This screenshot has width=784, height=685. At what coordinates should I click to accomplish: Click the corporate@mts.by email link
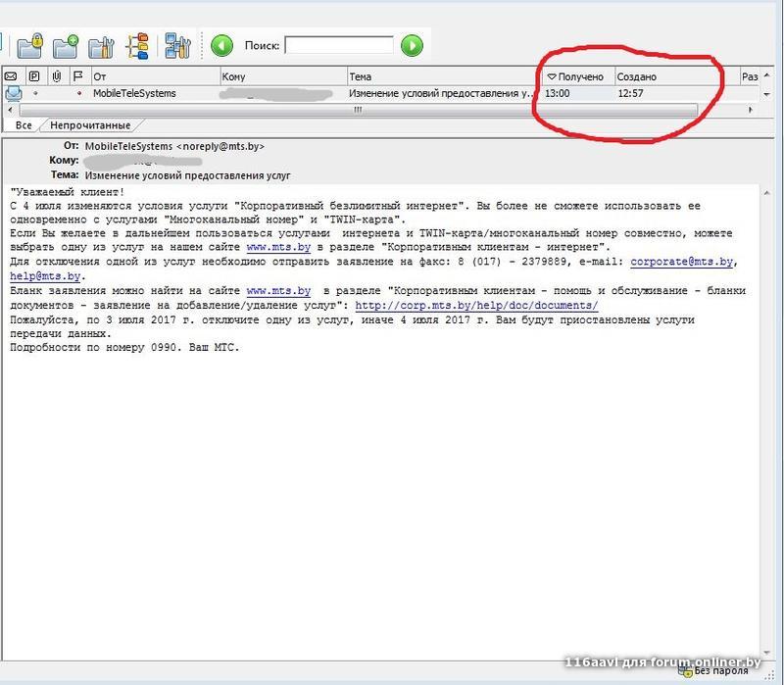[681, 262]
